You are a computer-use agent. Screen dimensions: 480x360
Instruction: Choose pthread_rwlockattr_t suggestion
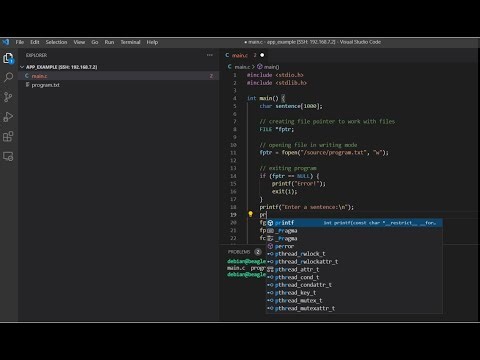coord(354,262)
